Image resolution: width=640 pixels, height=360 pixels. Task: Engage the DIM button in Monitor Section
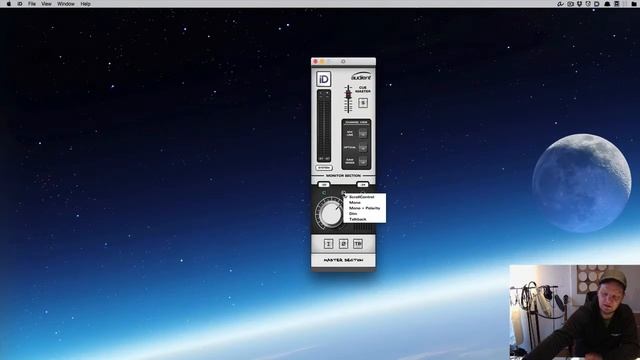[324, 185]
